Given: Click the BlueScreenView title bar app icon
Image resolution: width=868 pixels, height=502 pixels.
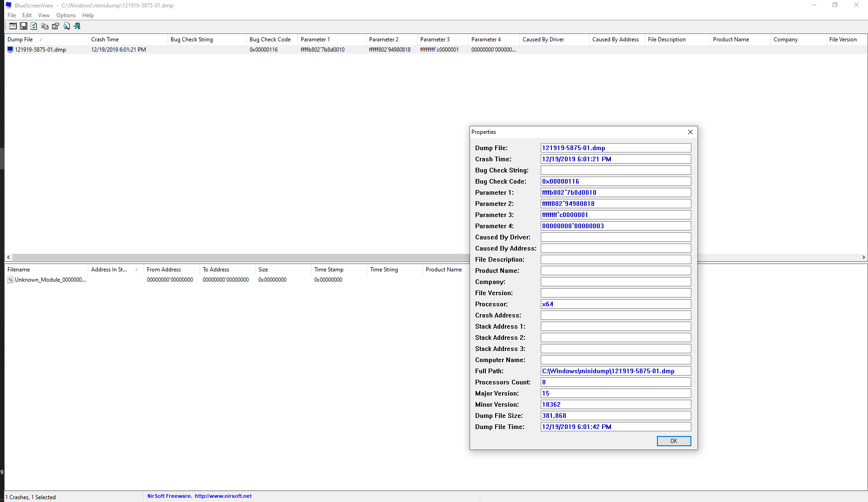Looking at the screenshot, I should (8, 6).
